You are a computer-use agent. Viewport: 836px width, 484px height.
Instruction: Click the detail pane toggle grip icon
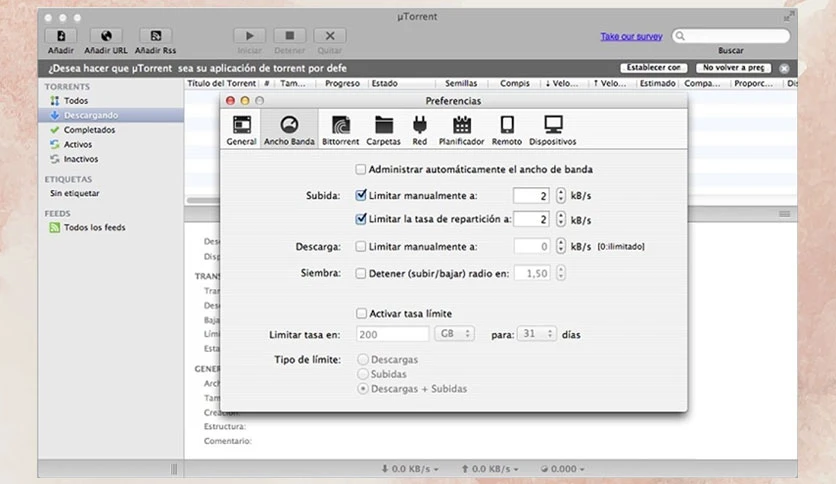(784, 214)
